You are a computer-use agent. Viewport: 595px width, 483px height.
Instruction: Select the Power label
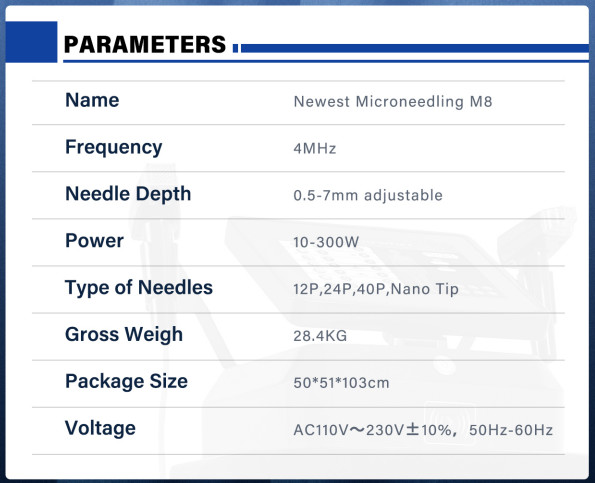click(x=94, y=241)
